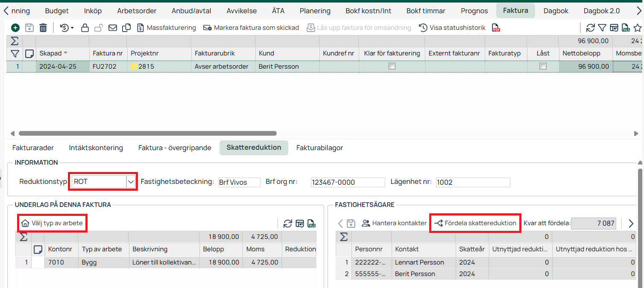
Task: Open the Dagbok 2.0 tab
Action: coord(601,11)
